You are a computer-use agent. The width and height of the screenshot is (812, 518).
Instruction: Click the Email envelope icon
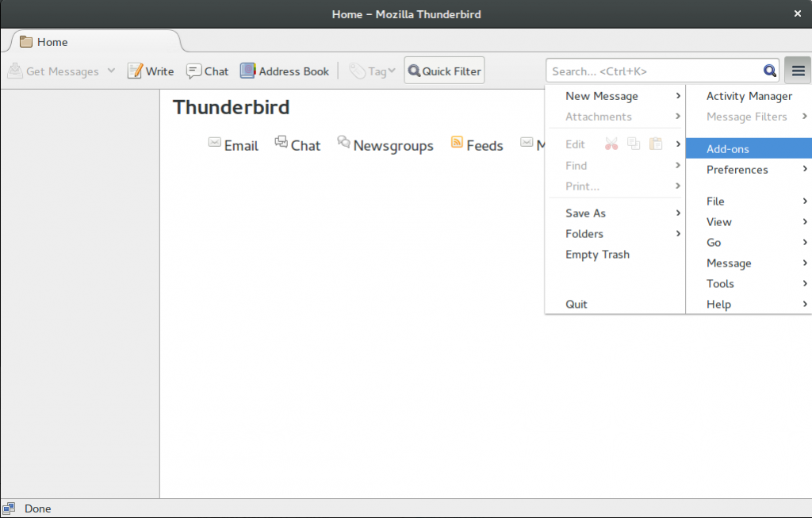coord(214,142)
